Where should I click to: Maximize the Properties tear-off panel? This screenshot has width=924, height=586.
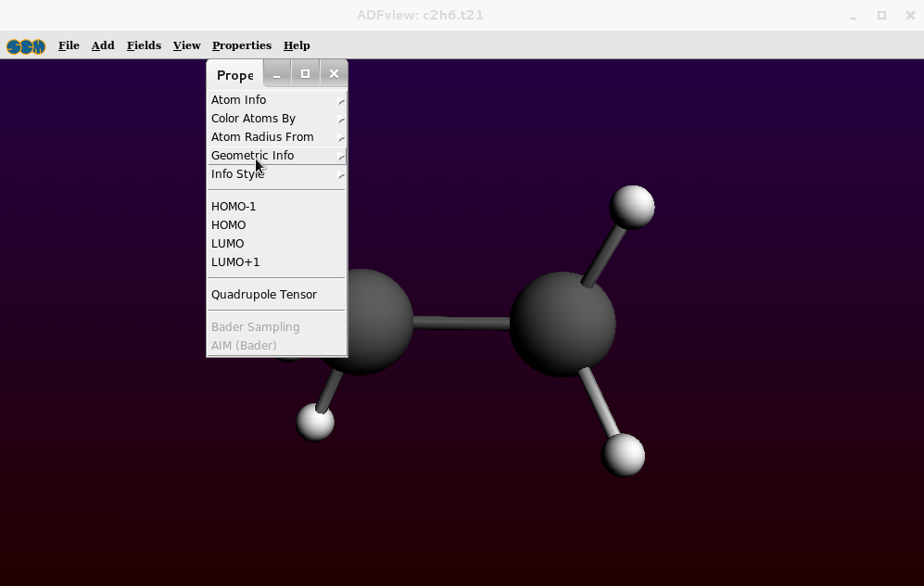point(305,74)
